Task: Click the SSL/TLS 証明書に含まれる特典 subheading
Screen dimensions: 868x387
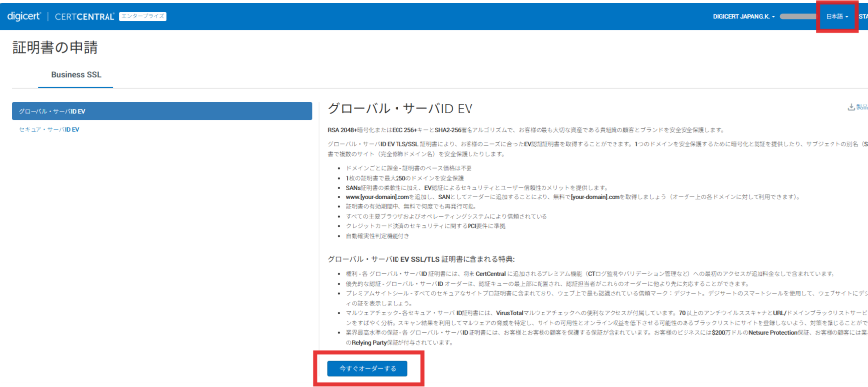Action: 421,259
